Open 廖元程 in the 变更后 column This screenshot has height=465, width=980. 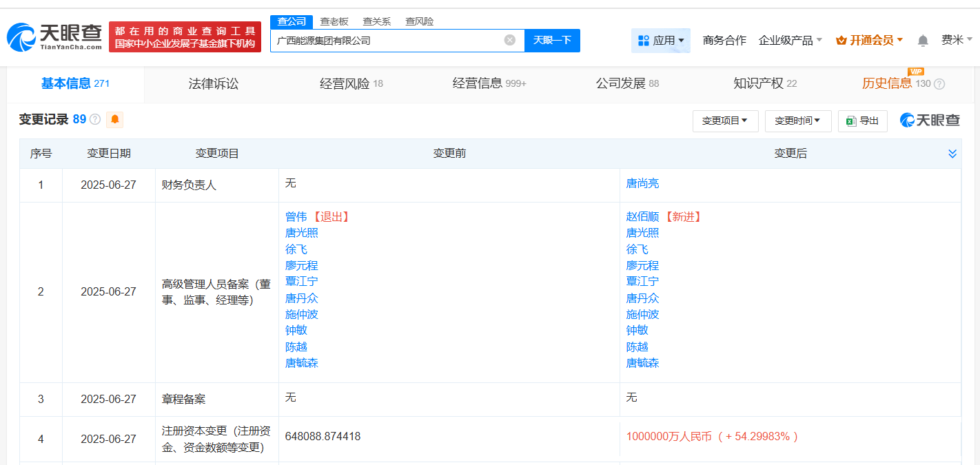click(642, 265)
